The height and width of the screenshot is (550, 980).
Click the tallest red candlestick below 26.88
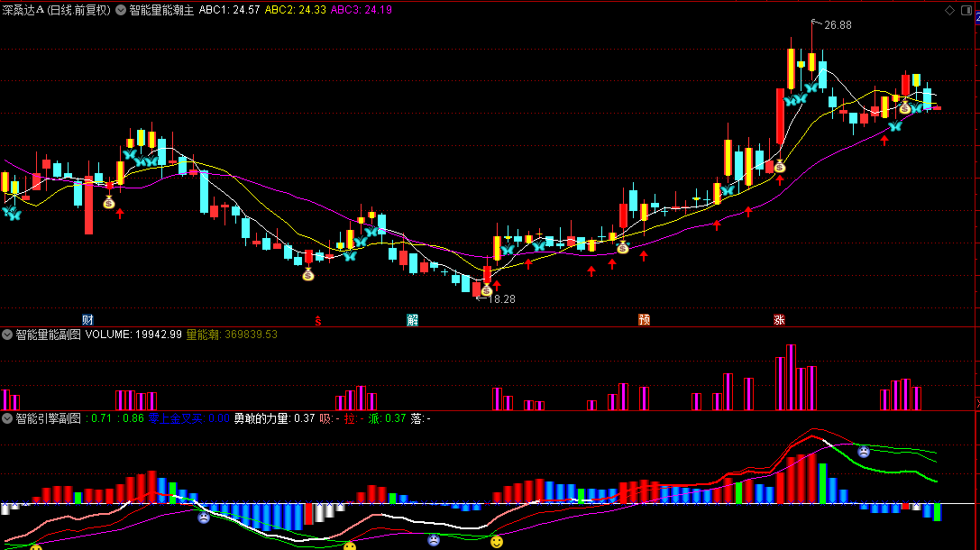tap(780, 117)
